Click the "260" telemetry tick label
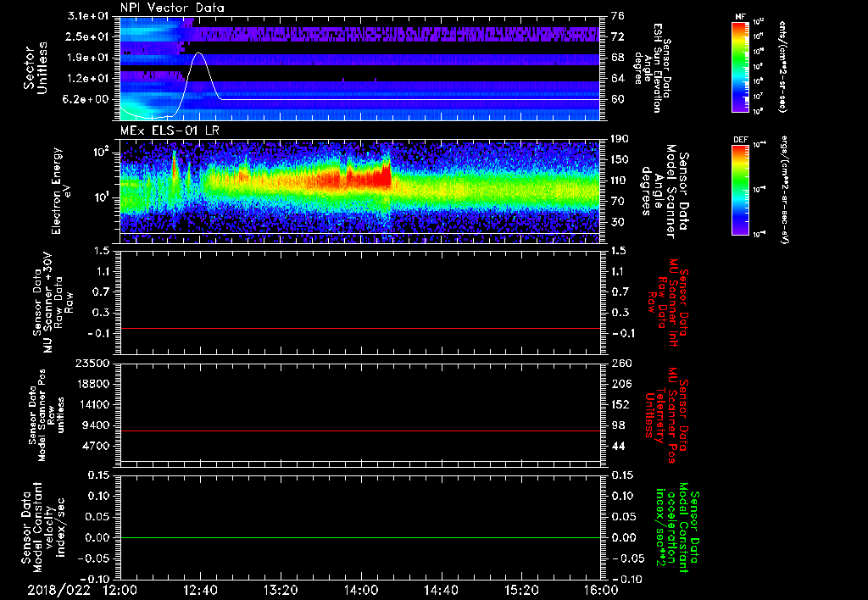868x600 pixels. click(620, 364)
